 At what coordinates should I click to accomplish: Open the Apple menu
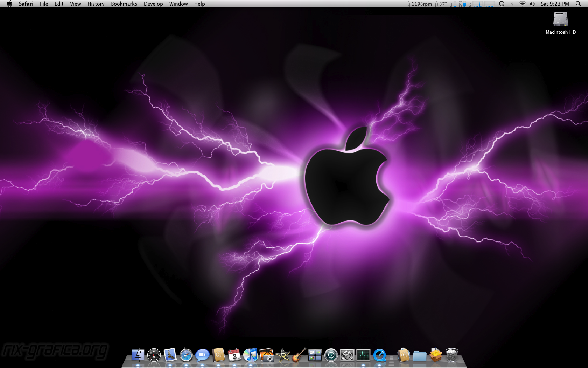point(9,4)
